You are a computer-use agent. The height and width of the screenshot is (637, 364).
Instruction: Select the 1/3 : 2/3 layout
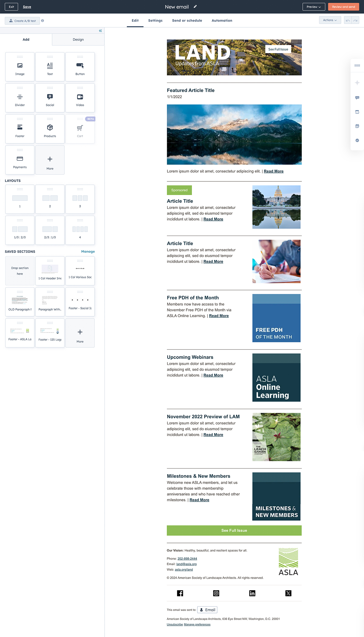point(20,230)
